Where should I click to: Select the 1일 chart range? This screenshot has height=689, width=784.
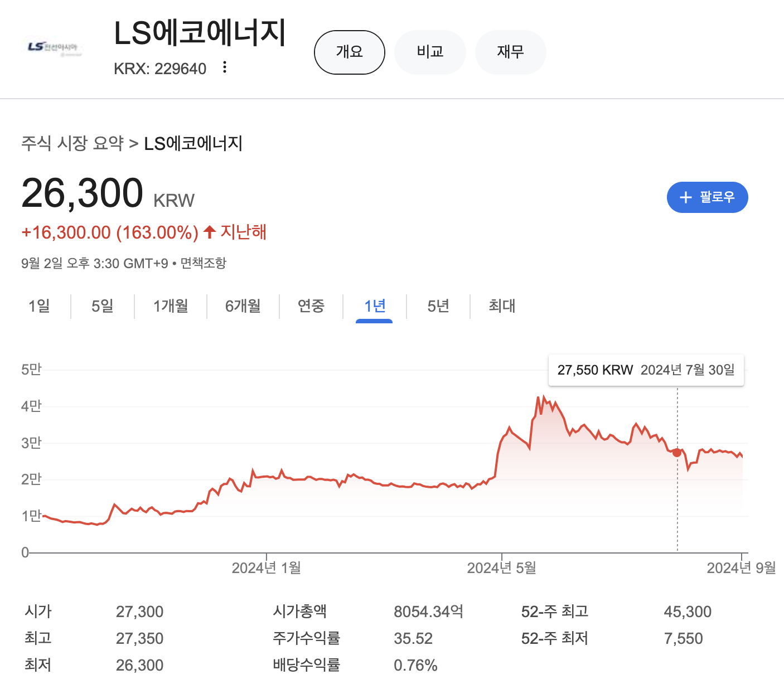39,306
